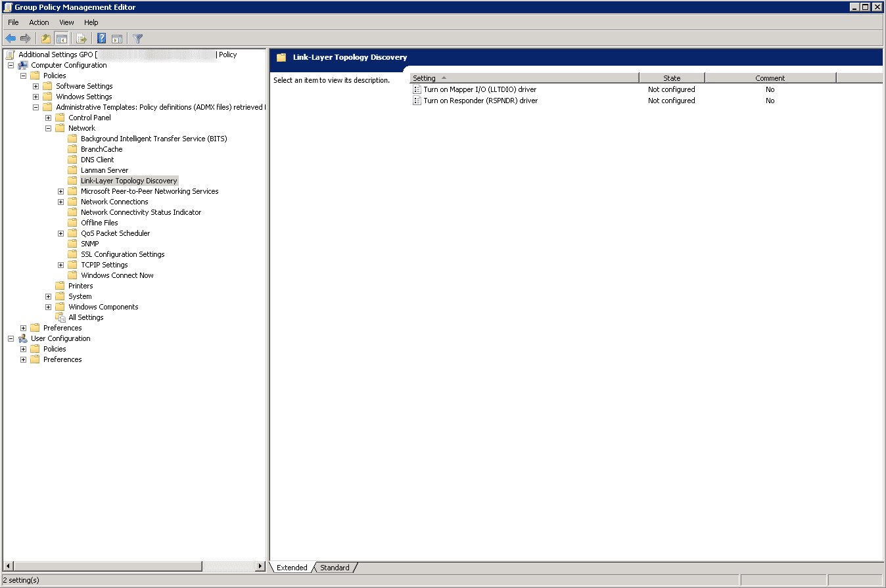Open the Action menu
886x588 pixels.
point(39,22)
